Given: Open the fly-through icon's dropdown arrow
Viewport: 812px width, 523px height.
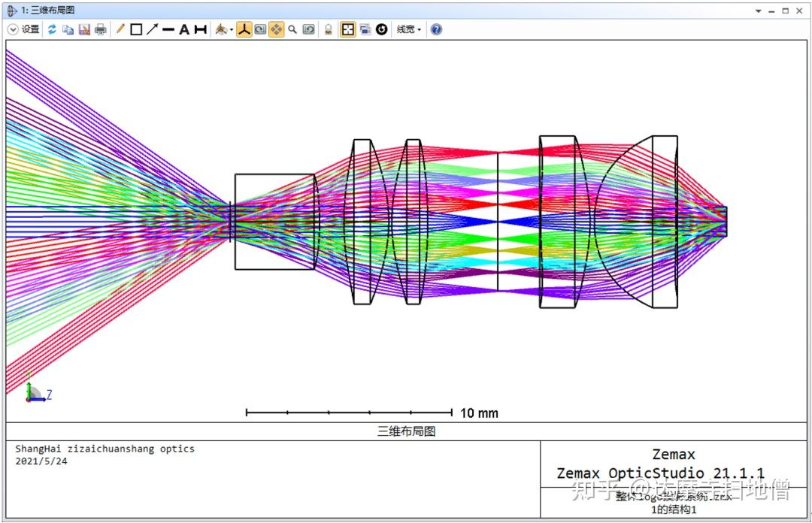Looking at the screenshot, I should (x=230, y=29).
